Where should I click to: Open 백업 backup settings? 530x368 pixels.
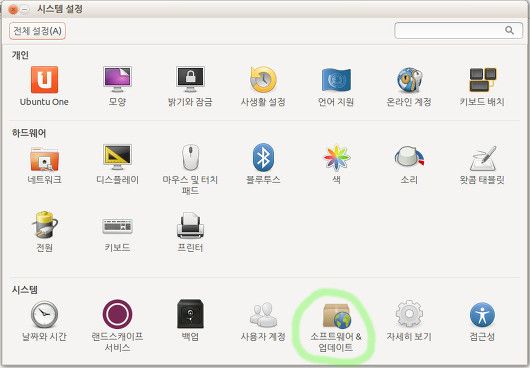190,321
